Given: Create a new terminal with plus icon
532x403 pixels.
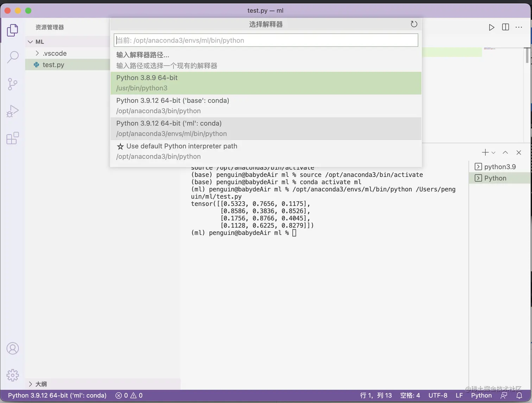Looking at the screenshot, I should [x=485, y=152].
